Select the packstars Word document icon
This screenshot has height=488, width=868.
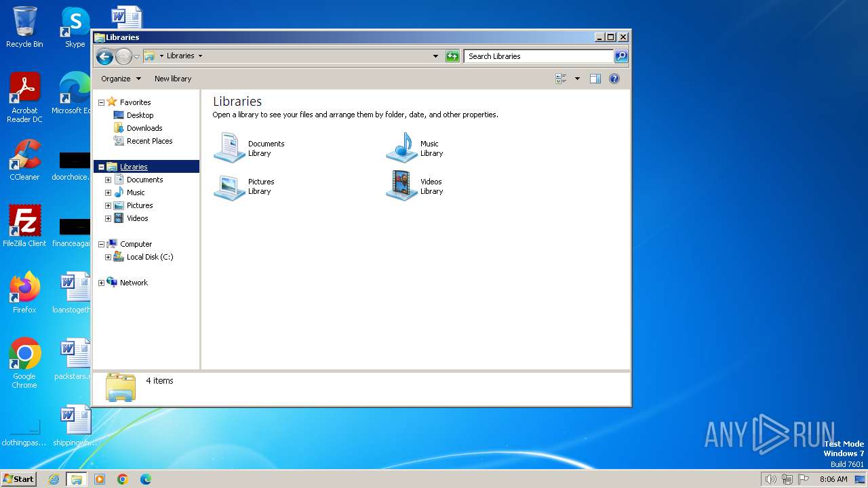click(x=73, y=359)
